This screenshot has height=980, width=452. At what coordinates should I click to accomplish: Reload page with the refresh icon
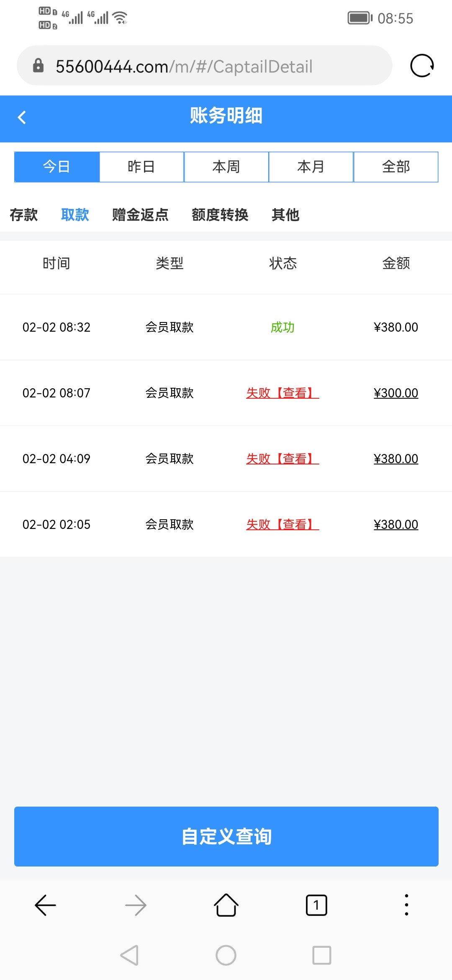point(421,66)
